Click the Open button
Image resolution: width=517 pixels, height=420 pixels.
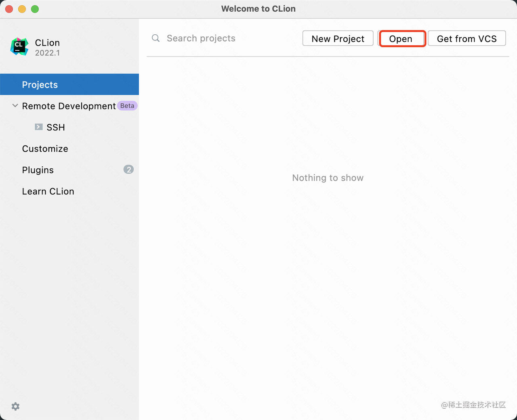click(401, 38)
